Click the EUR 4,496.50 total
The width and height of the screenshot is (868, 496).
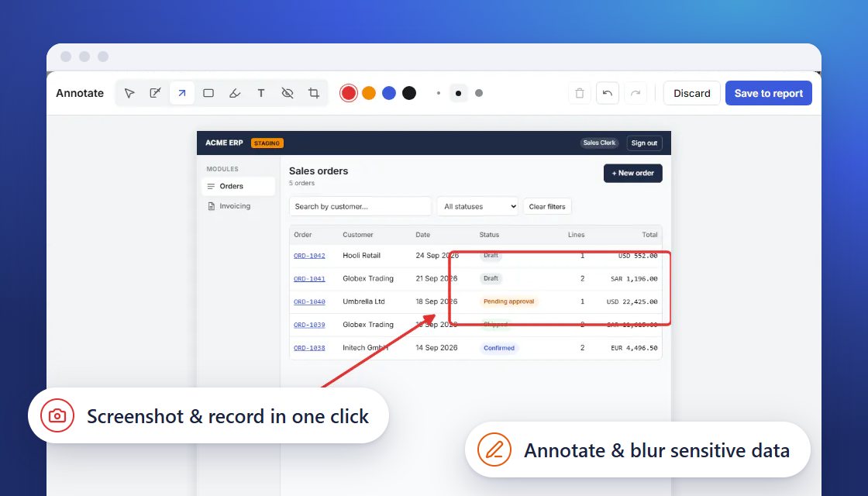[x=635, y=348]
